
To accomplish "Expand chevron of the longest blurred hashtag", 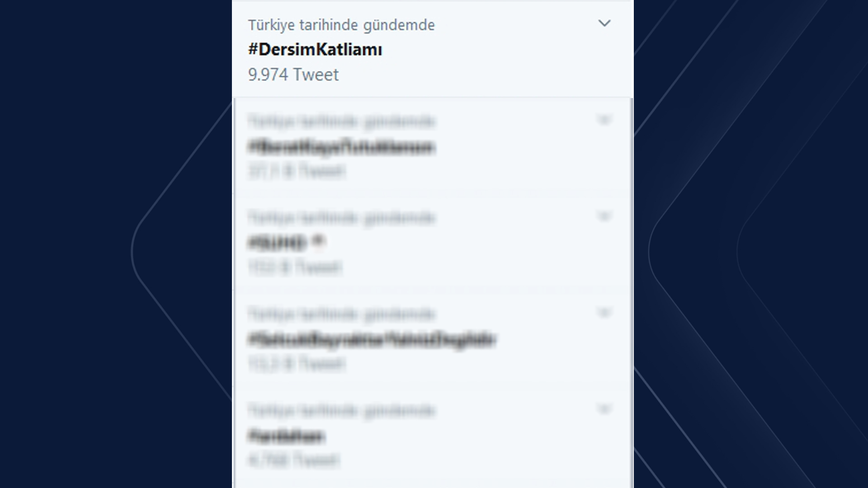I will point(604,312).
